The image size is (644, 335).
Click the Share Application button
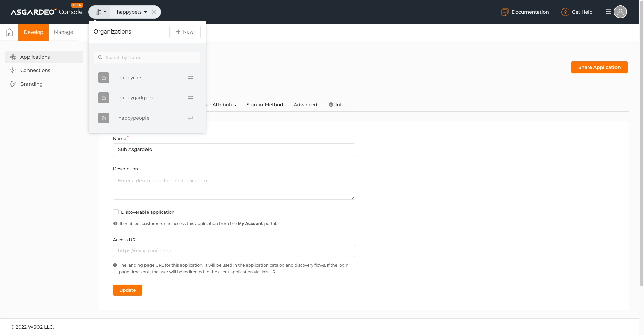pyautogui.click(x=599, y=67)
